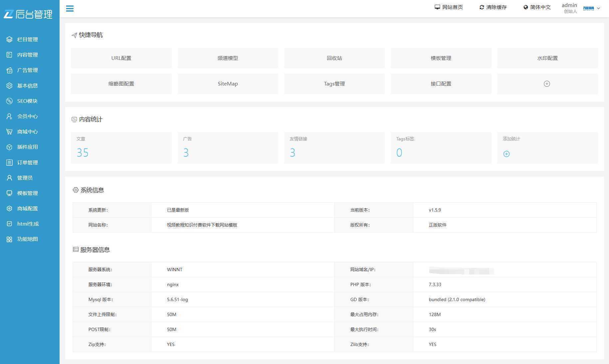Click the 插件应用 cube icon

tap(9, 147)
